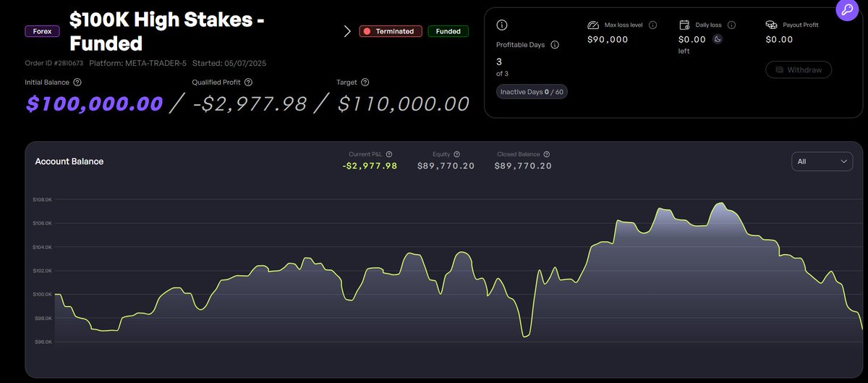
Task: Click the $96.0K axis label
Action: (x=42, y=341)
